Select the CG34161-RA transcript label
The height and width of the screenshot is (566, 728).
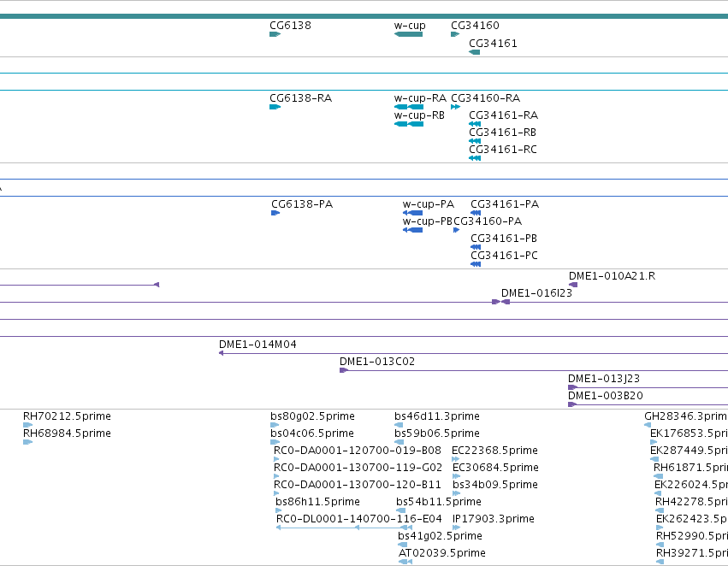(504, 115)
